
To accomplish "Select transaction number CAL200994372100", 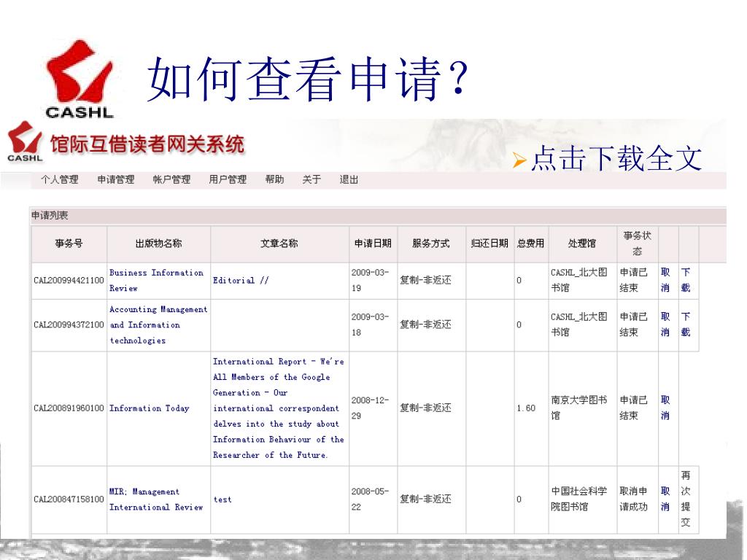I will point(69,324).
